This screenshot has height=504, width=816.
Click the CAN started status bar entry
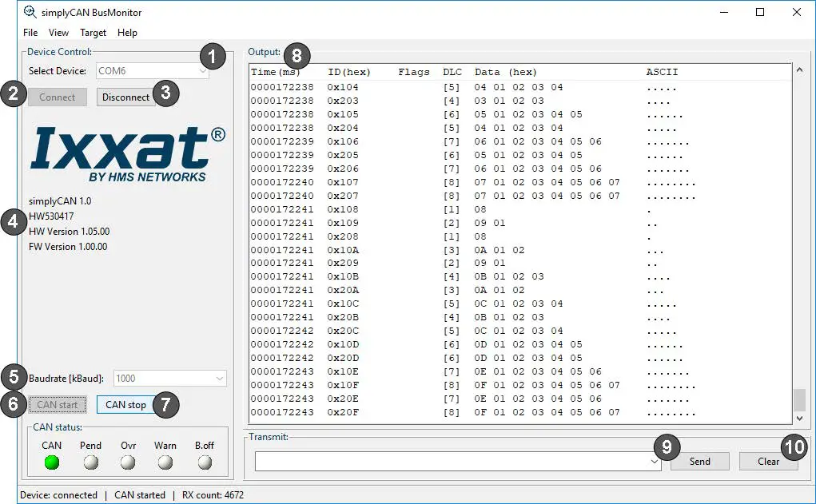point(140,495)
